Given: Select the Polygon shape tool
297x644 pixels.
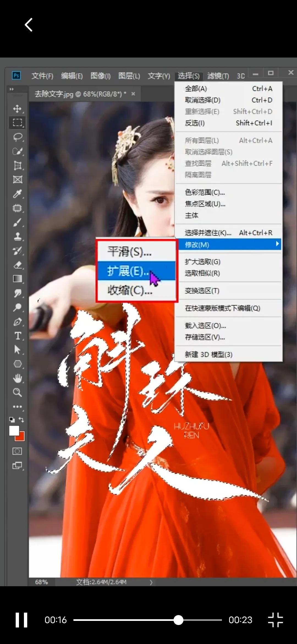Looking at the screenshot, I should point(18,364).
